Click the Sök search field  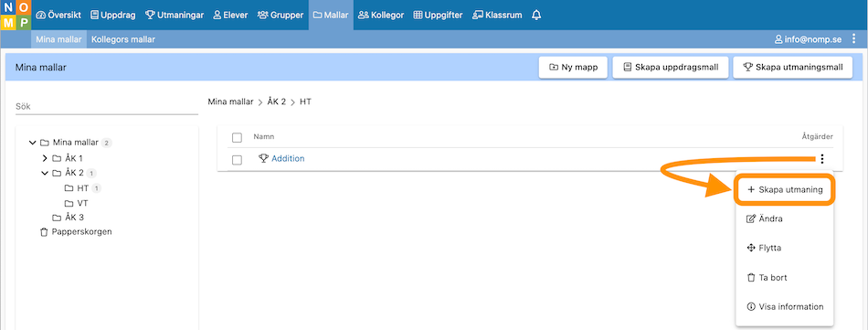pos(107,106)
